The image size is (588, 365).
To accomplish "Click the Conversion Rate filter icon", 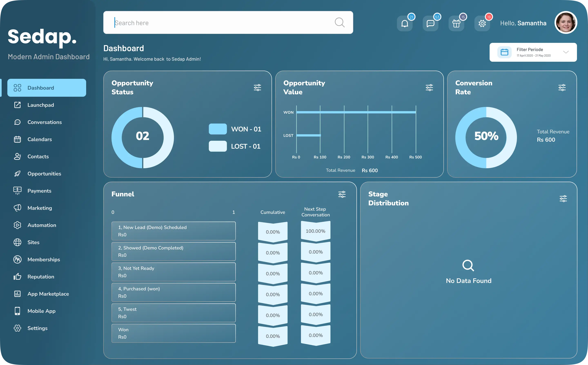I will coord(562,87).
